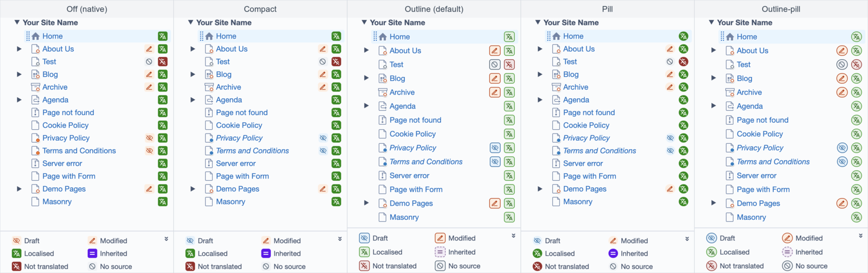Click Server error page icon in Pill tree
Screen dimensions: 868x273
(x=556, y=163)
